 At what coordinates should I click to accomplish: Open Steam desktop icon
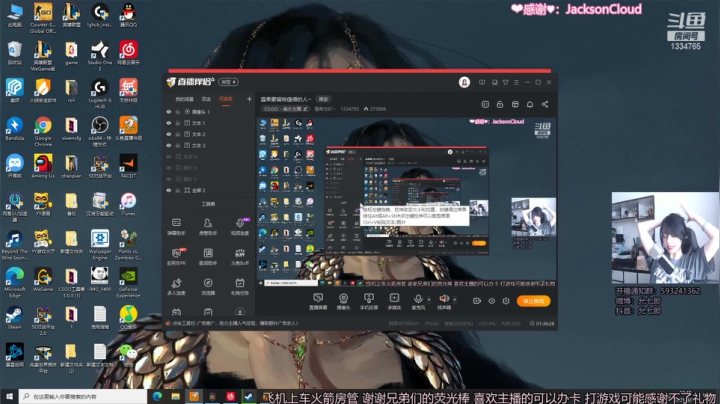click(x=14, y=318)
